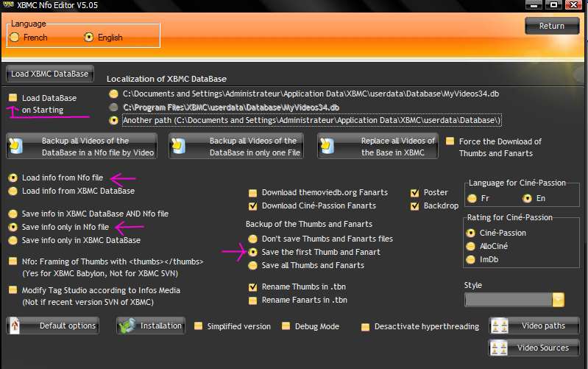588x369 pixels.
Task: Enable Load DataBase on Starting checkbox
Action: point(13,98)
